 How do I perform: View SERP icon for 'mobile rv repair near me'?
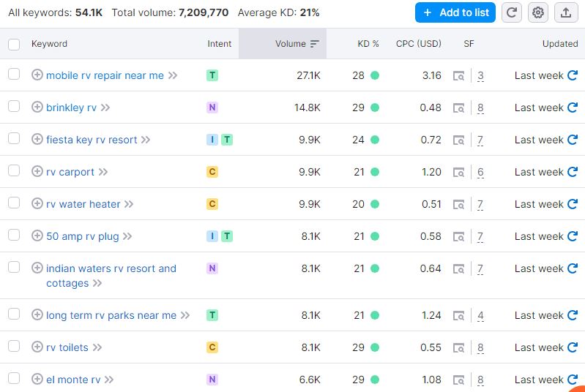[x=458, y=75]
